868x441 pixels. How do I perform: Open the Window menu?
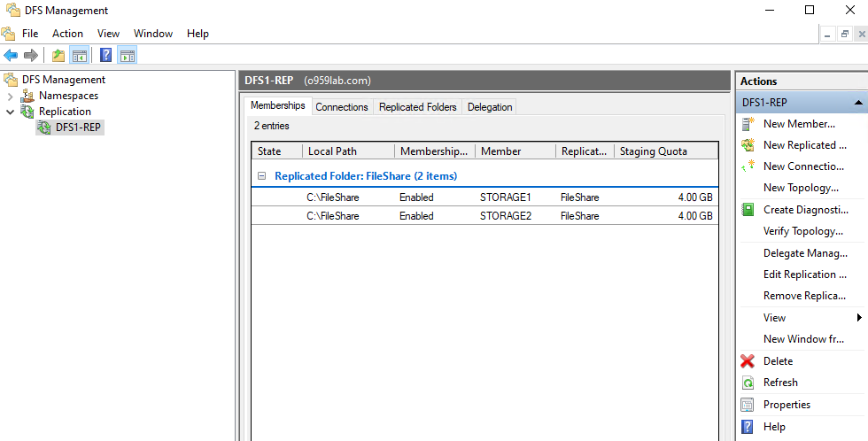click(x=152, y=34)
